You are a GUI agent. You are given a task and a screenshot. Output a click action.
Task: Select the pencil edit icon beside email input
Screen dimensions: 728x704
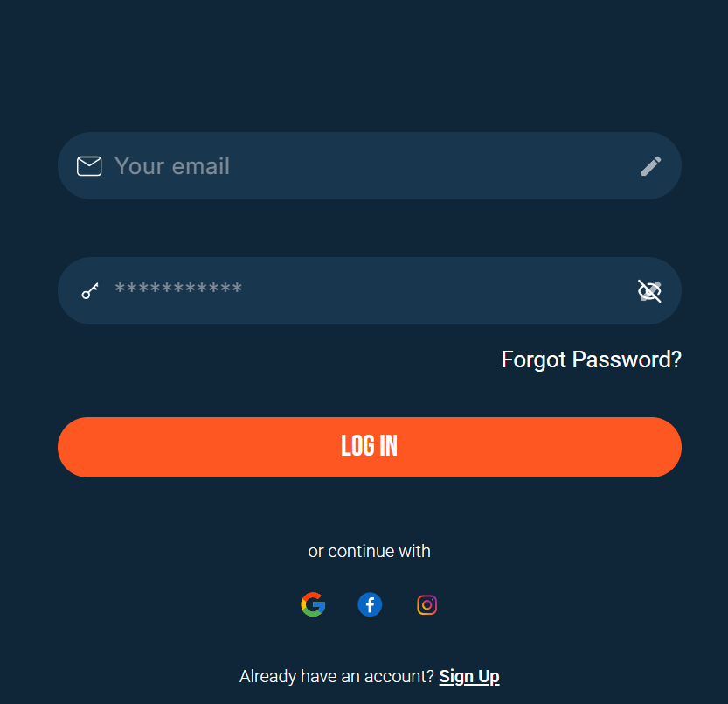(651, 165)
